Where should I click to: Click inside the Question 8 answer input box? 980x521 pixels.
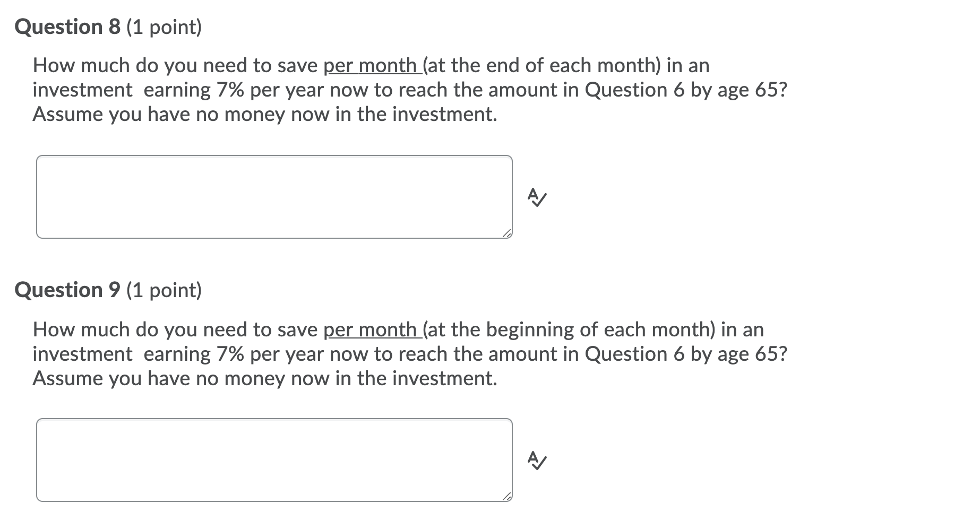(273, 196)
